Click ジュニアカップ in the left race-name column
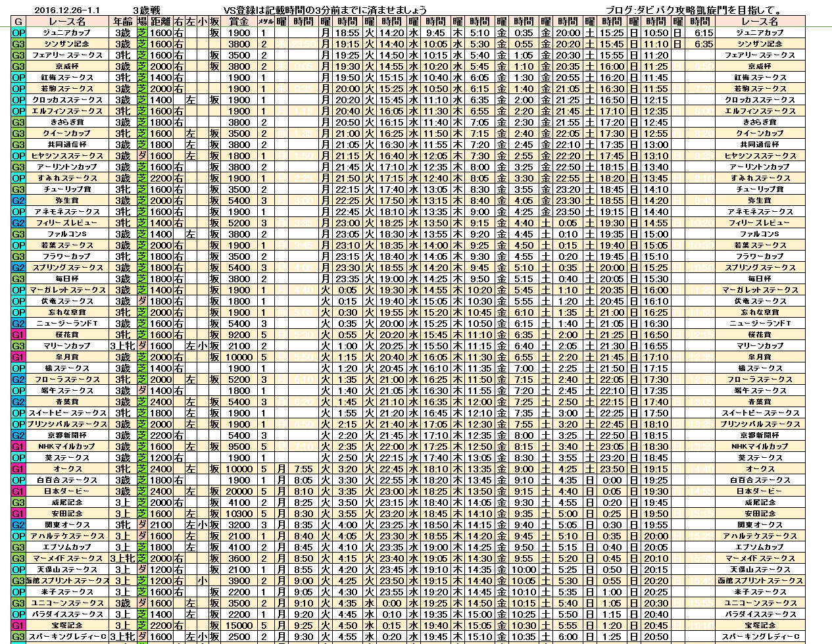This screenshot has width=832, height=644. 67,33
